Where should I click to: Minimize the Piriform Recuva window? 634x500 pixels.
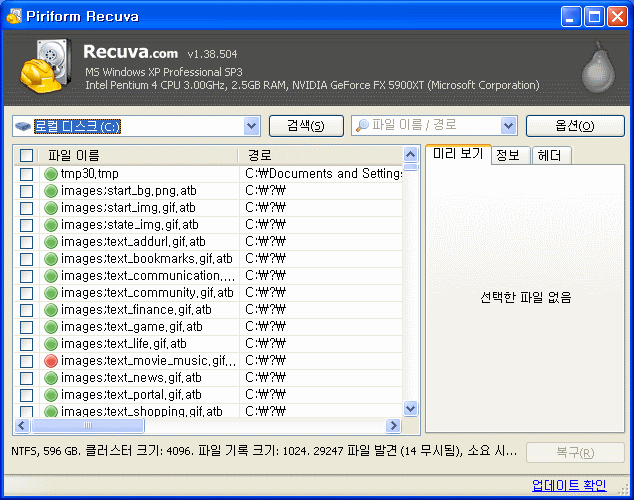(571, 17)
